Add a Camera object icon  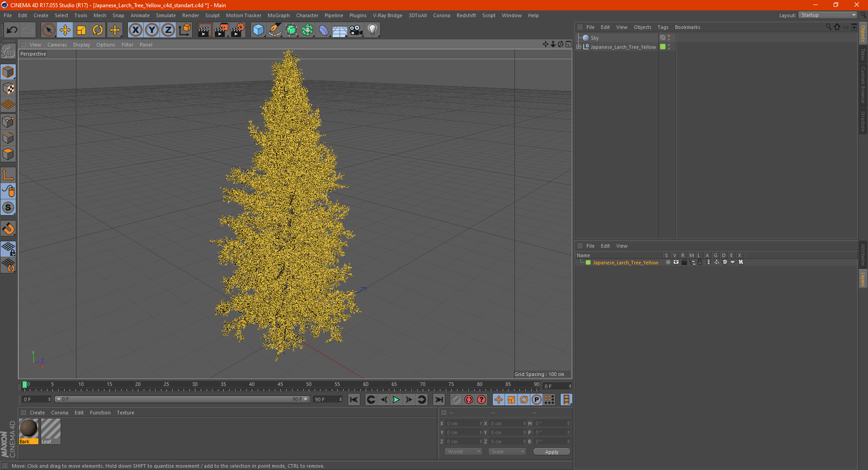point(356,30)
